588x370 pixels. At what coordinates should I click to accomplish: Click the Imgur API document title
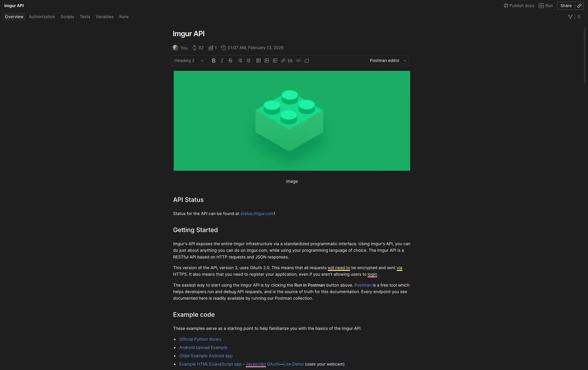point(189,34)
